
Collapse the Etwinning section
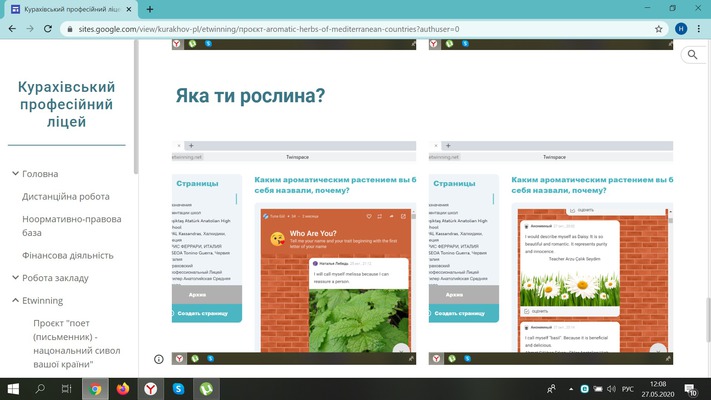point(16,300)
